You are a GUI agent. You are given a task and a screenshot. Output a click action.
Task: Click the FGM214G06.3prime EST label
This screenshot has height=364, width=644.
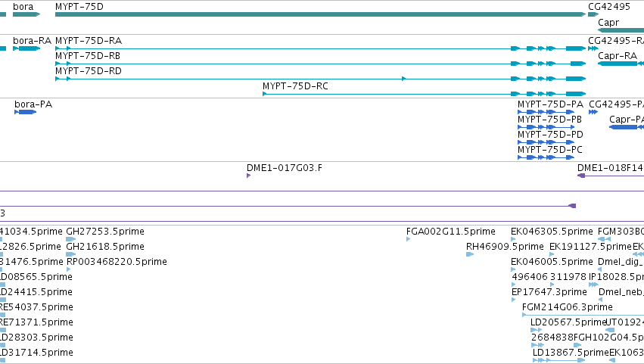pyautogui.click(x=568, y=308)
